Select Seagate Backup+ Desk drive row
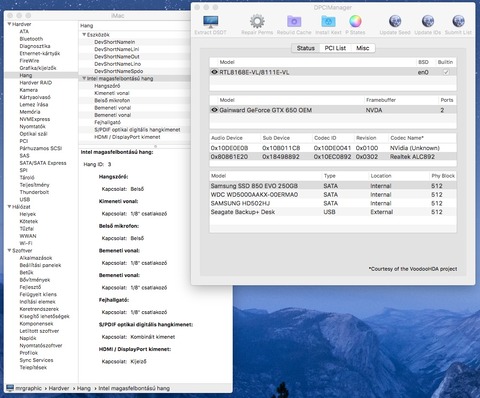The width and height of the screenshot is (480, 398). (x=333, y=212)
